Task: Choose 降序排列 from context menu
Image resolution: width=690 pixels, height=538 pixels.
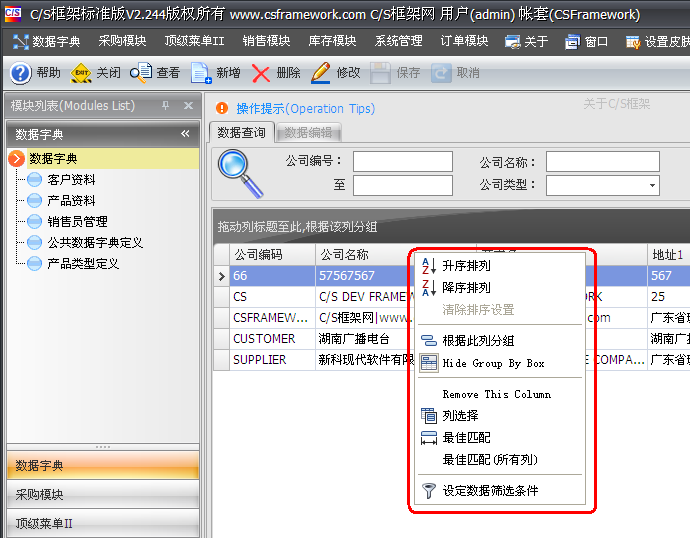Action: [x=466, y=287]
